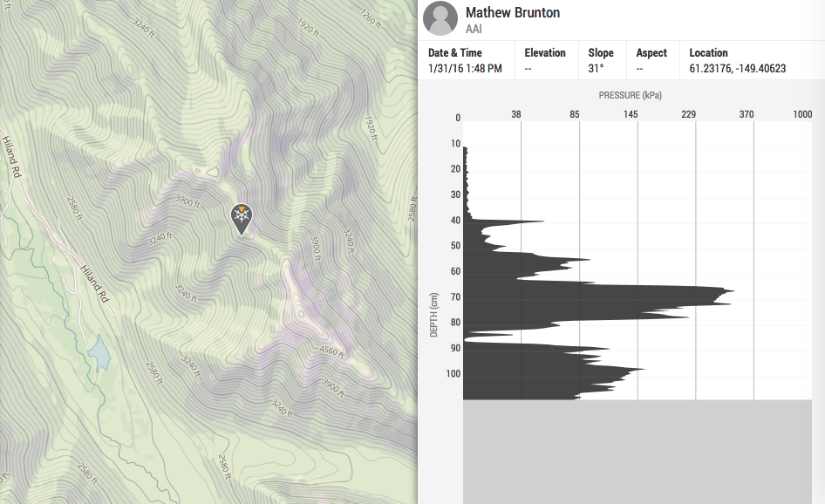Click the DEPTH (cm) axis title
Screen dimensions: 825x504
433,315
